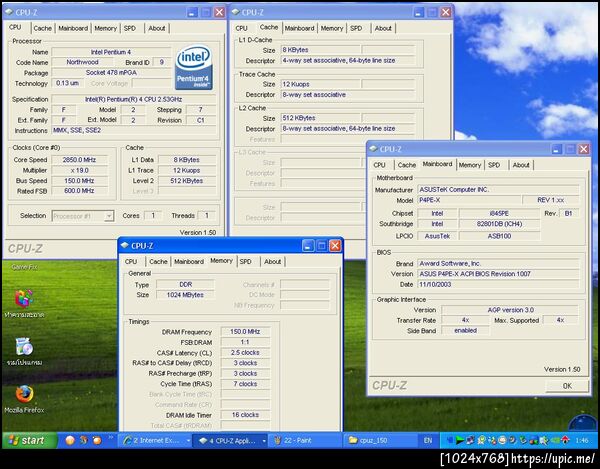Switch to CPU tab in Mainboard window

379,165
